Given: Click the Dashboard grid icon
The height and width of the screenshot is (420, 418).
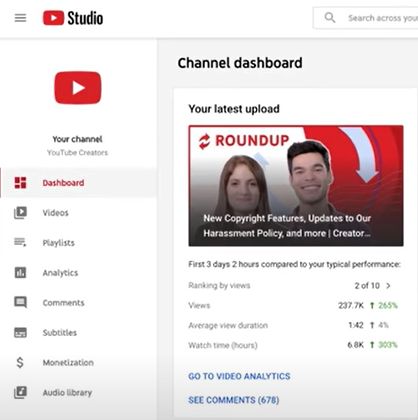Looking at the screenshot, I should click(x=20, y=183).
